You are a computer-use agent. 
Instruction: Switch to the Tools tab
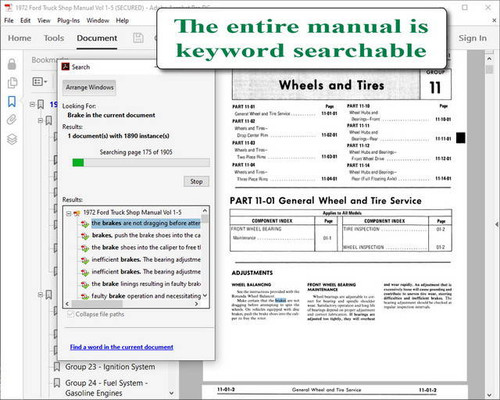[x=54, y=38]
